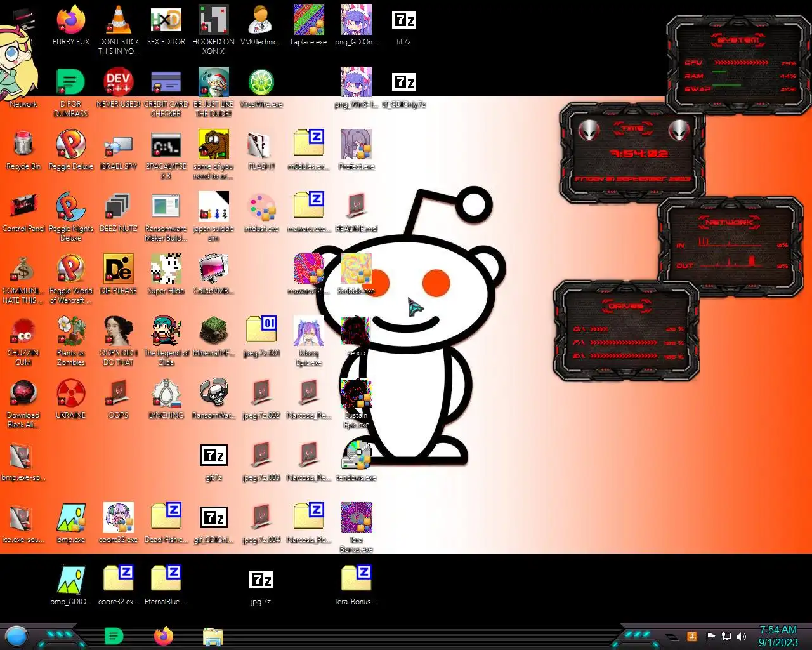
Task: Open the 2PACALYPSE 2.3 console shortcut
Action: (166, 154)
